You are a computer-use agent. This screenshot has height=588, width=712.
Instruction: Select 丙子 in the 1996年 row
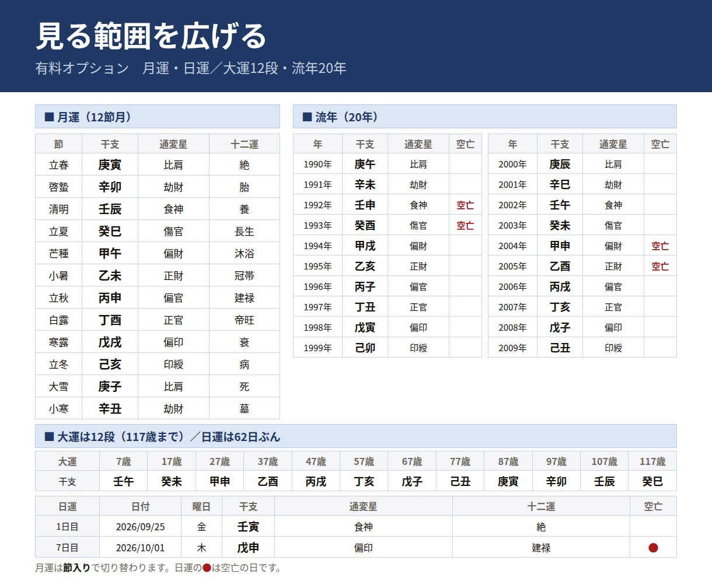click(365, 287)
